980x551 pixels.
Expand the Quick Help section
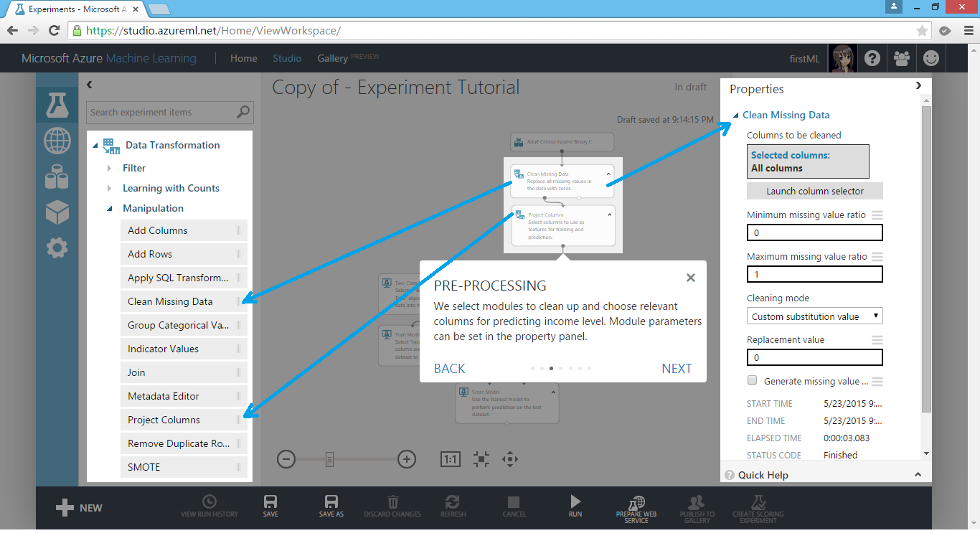918,475
